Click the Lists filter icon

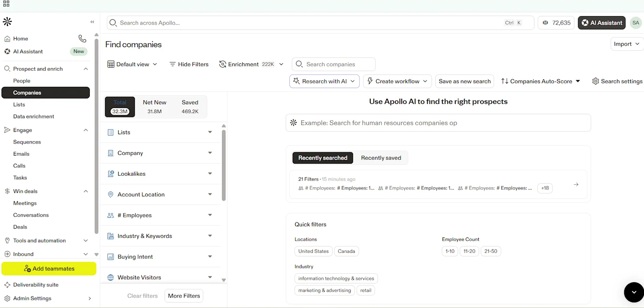tap(111, 133)
